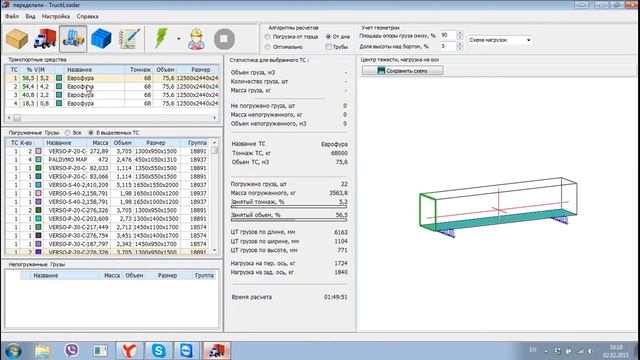Click the EN language indicator in tray

click(533, 350)
